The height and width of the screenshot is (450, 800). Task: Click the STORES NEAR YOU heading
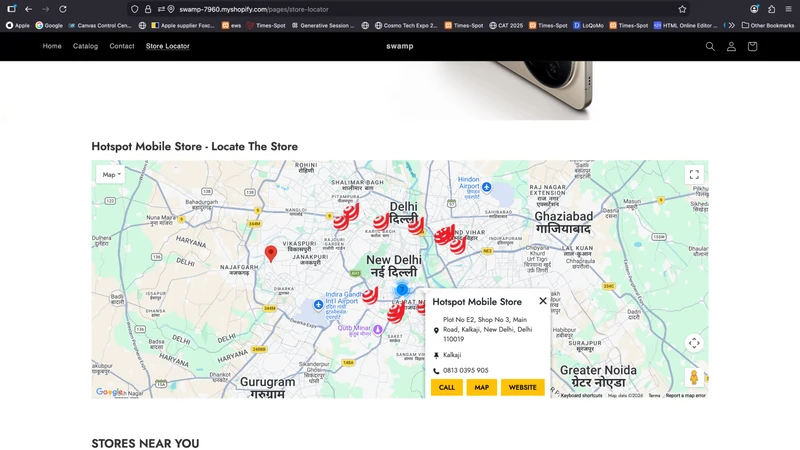pos(145,443)
